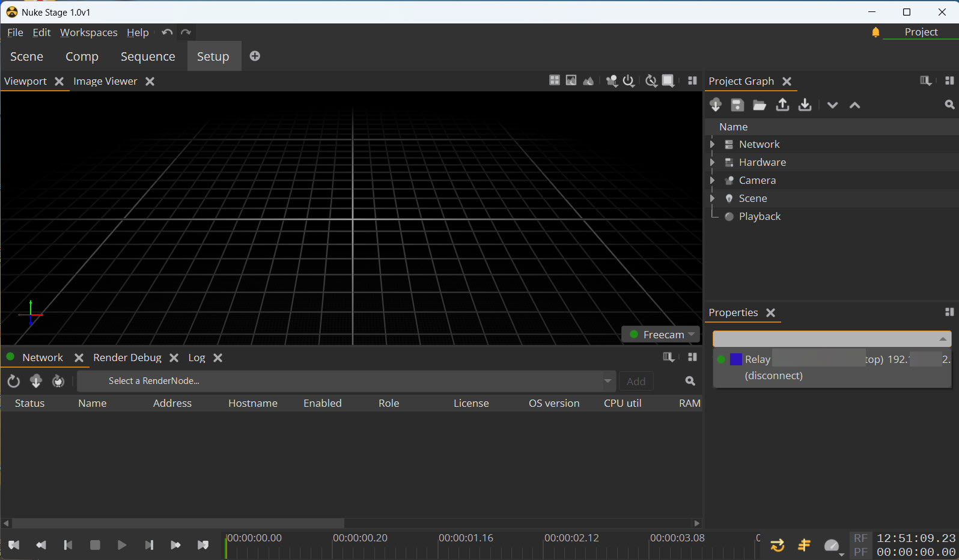
Task: Click the undo arrow in menu bar
Action: click(167, 32)
